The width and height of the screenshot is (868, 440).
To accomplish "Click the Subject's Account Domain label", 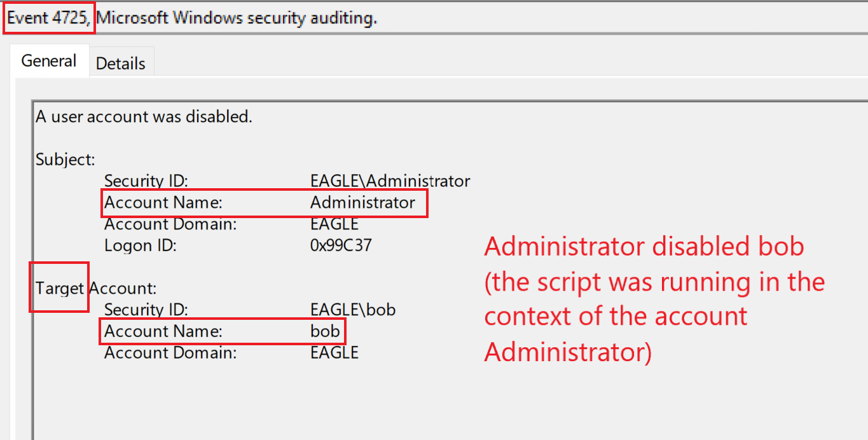I will pos(170,224).
